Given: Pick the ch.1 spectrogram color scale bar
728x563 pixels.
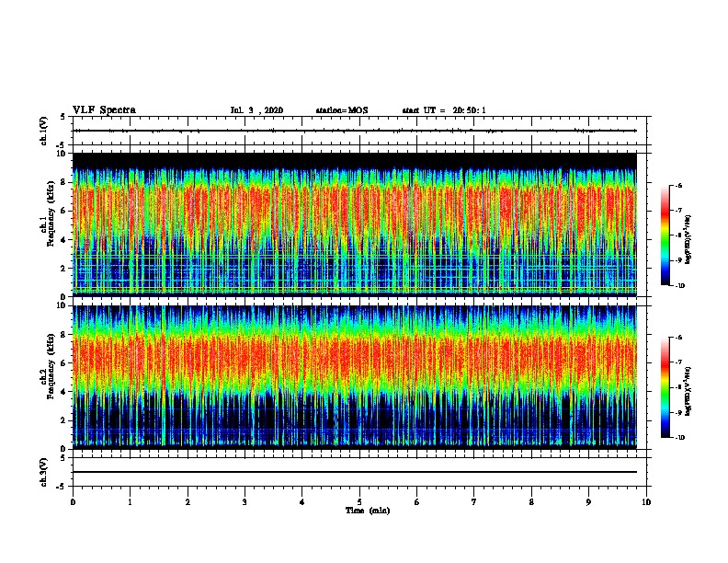Looking at the screenshot, I should coord(665,236).
